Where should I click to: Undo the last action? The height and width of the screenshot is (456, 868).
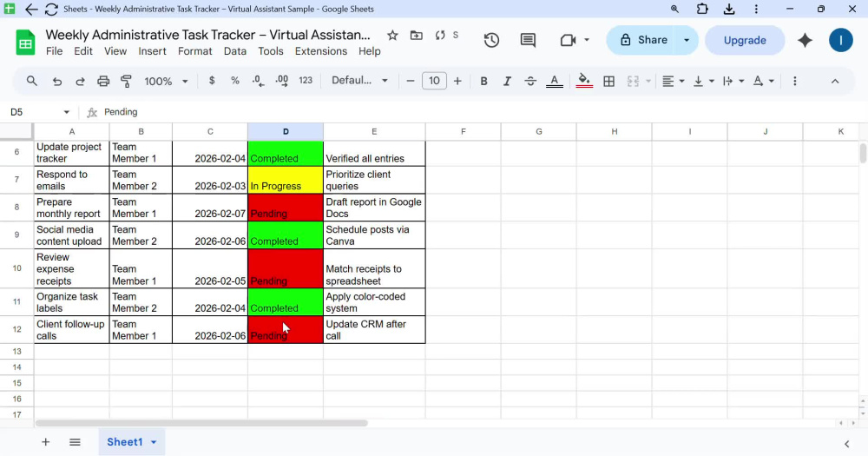pos(57,81)
